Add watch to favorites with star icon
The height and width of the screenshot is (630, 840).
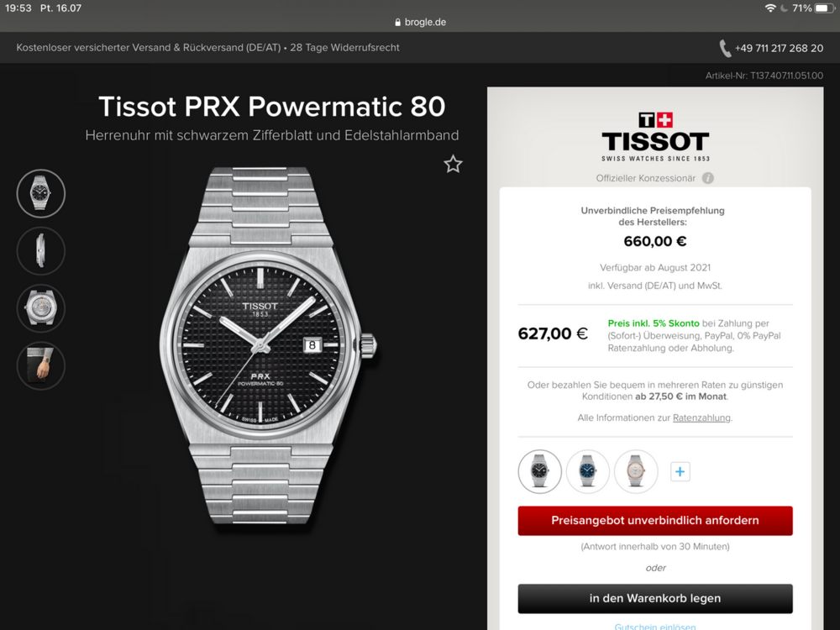point(453,164)
